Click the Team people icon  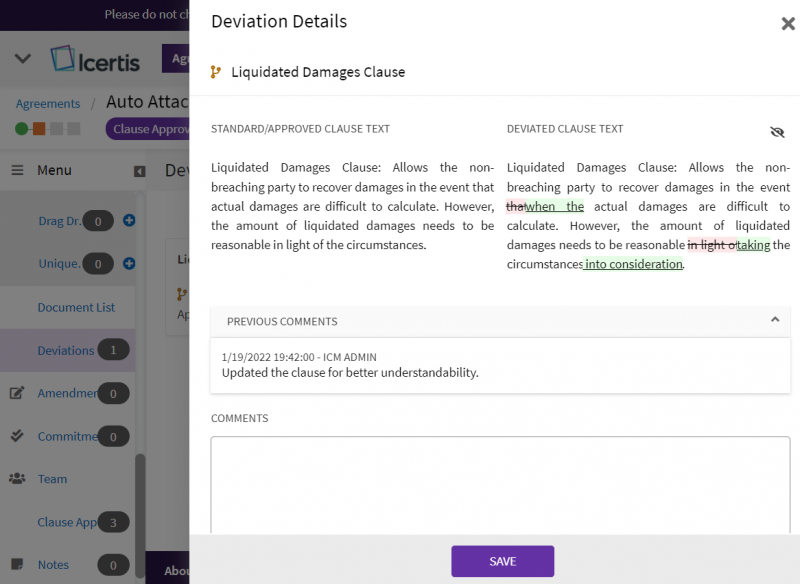click(17, 479)
